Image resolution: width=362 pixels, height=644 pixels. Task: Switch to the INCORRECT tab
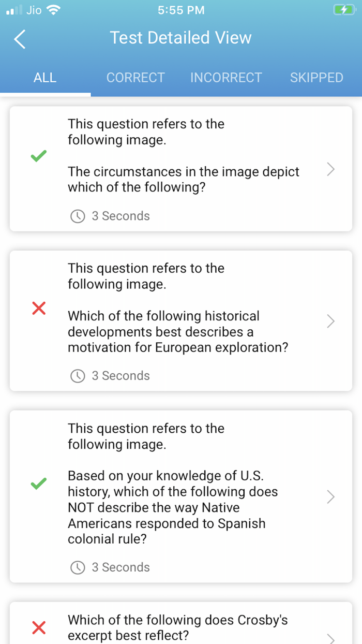226,78
